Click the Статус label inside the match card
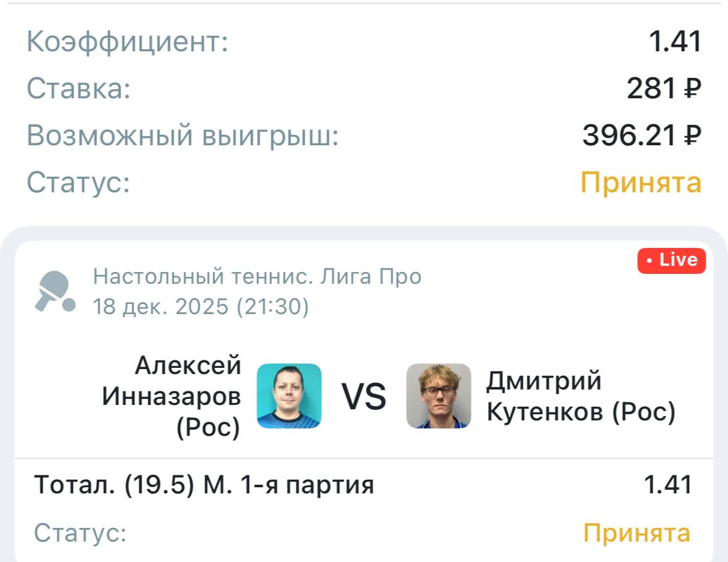Viewport: 728px width, 562px height. [x=80, y=533]
